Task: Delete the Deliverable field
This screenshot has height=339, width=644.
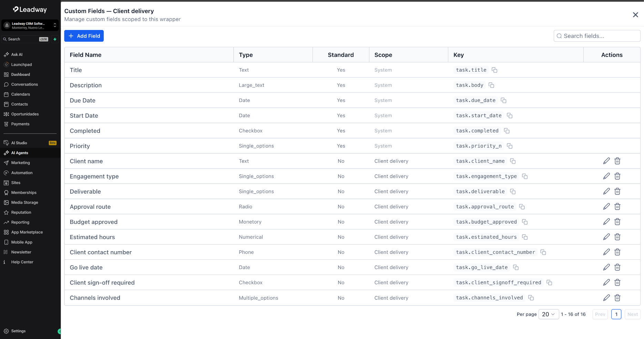Action: click(617, 191)
